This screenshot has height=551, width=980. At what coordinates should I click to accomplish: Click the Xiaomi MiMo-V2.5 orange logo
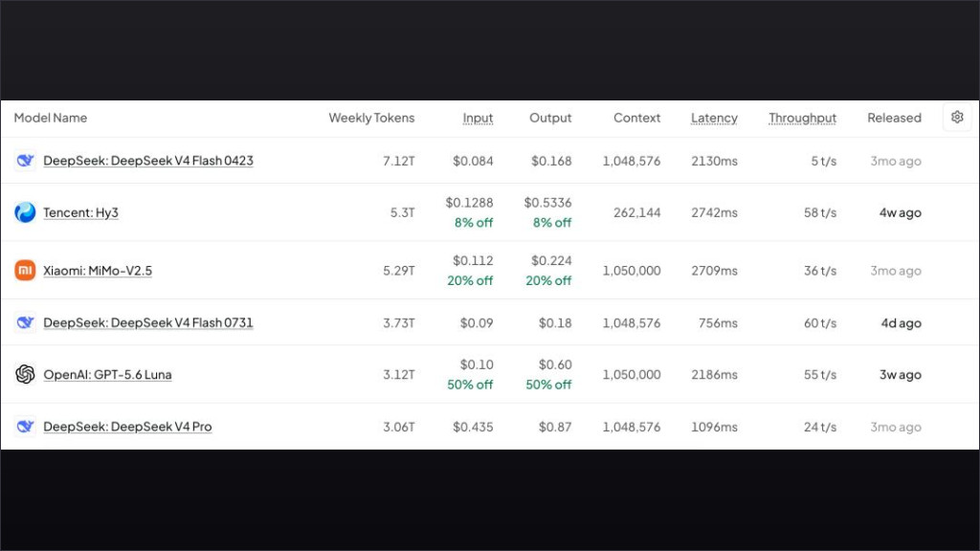pos(25,271)
